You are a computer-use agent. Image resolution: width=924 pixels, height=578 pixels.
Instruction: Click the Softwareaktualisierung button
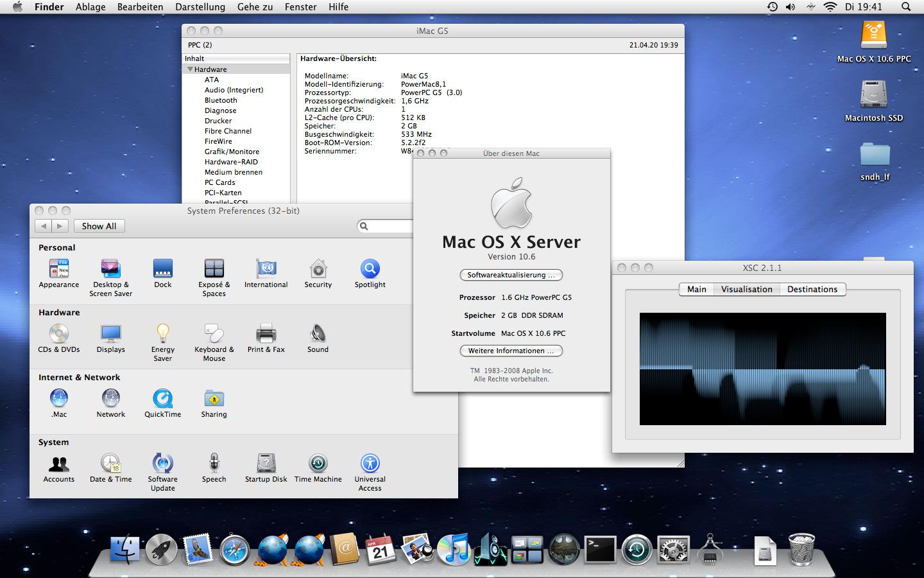511,275
